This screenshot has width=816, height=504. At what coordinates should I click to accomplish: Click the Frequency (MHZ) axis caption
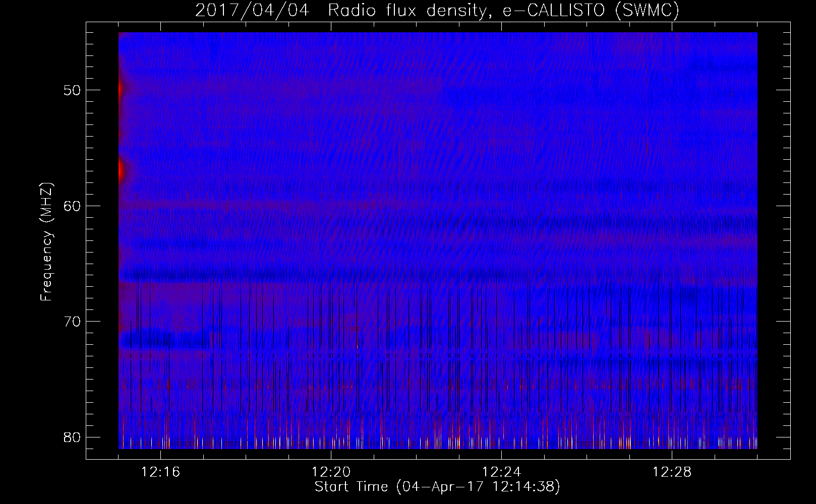(x=46, y=241)
